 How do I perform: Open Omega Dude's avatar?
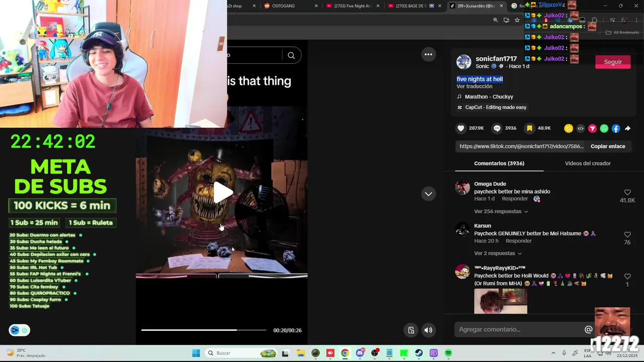[x=462, y=188]
